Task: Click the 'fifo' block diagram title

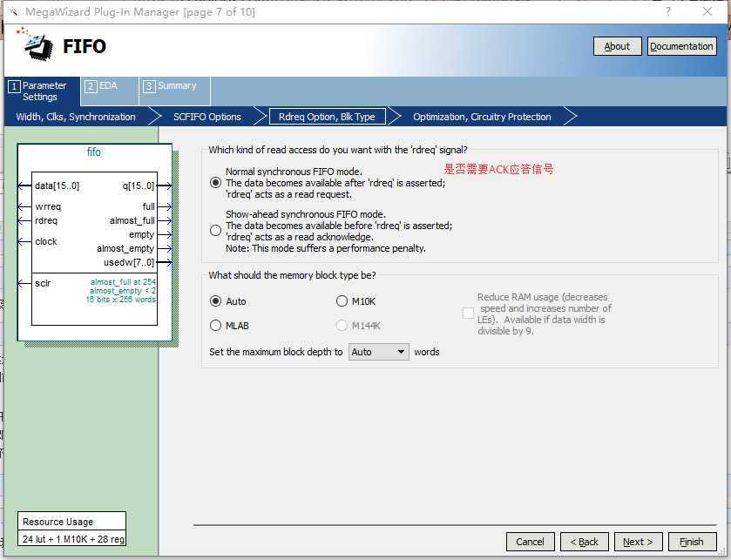Action: click(94, 152)
